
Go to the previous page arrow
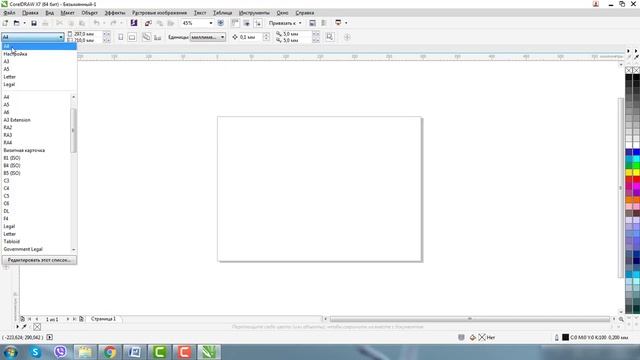tap(37, 319)
